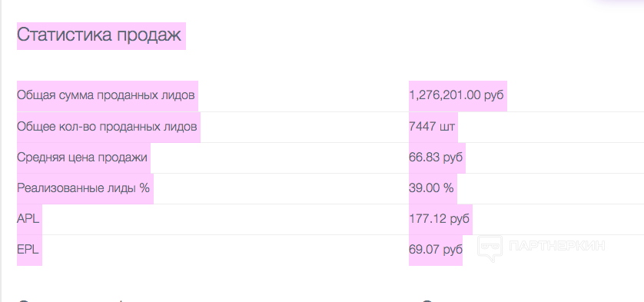
Task: Click the Партнеркин watermark logo icon
Action: click(x=490, y=248)
